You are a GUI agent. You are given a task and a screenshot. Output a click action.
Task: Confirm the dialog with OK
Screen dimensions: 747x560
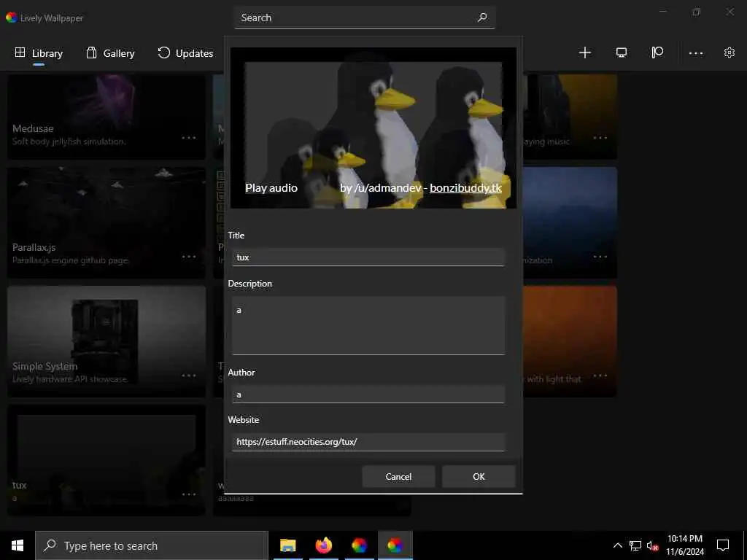[x=479, y=477]
